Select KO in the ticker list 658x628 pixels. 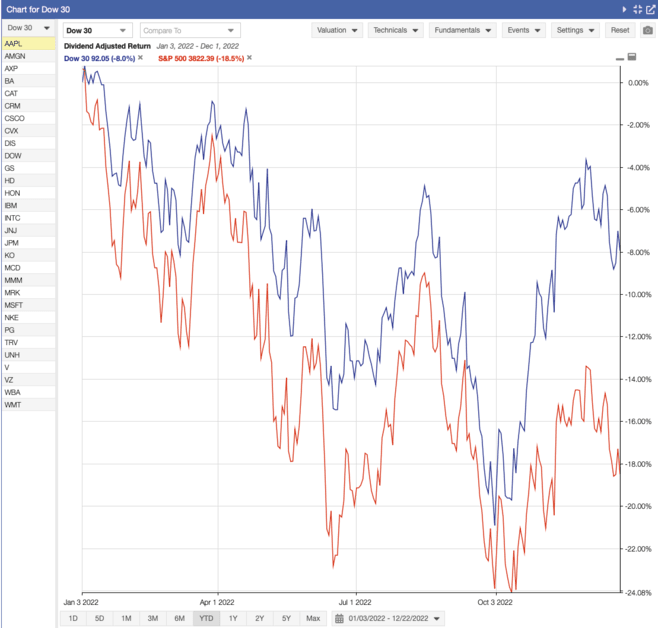[29, 255]
